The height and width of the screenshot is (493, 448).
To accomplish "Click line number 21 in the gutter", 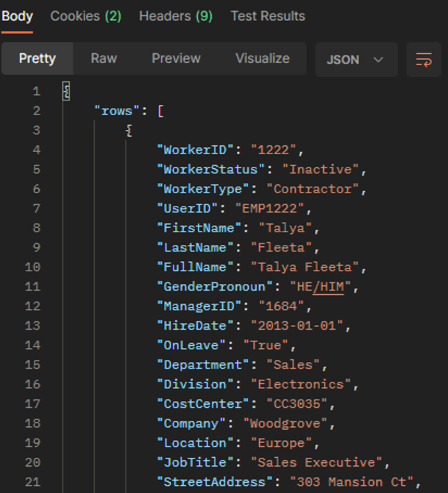I will tap(33, 481).
